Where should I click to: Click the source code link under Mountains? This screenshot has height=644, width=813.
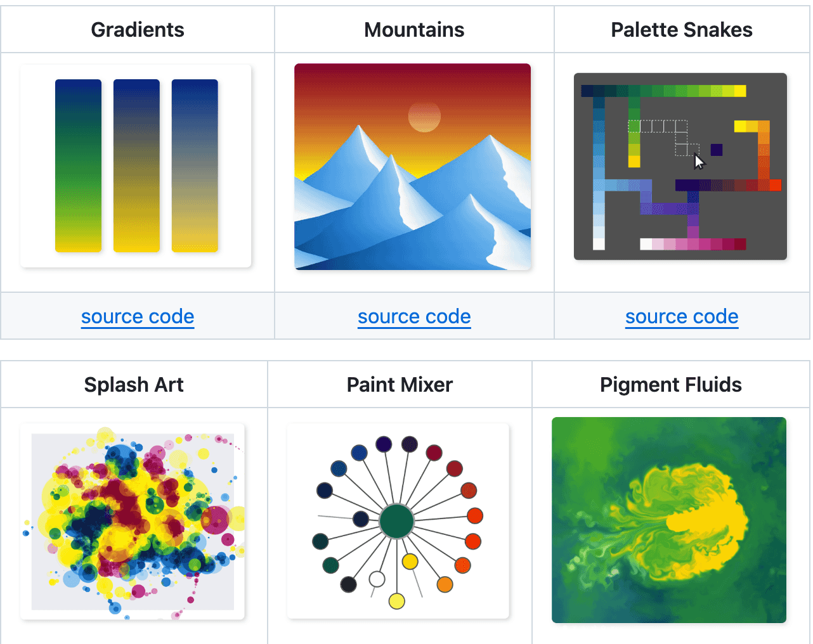pos(414,316)
